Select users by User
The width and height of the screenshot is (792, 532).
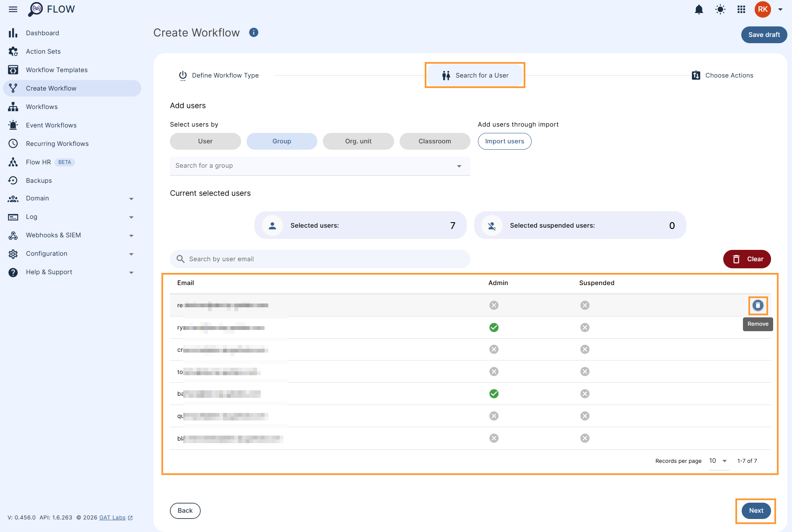[x=205, y=141]
